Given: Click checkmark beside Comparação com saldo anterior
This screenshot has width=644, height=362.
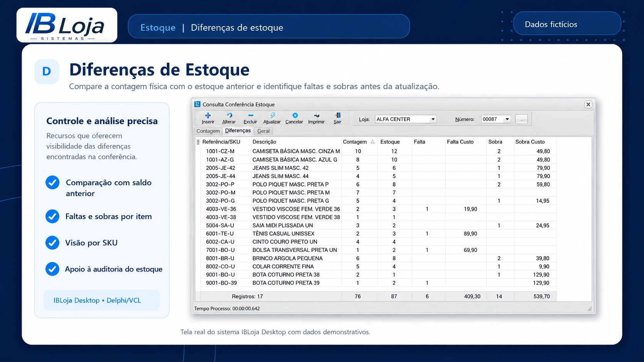Looking at the screenshot, I should (x=52, y=182).
